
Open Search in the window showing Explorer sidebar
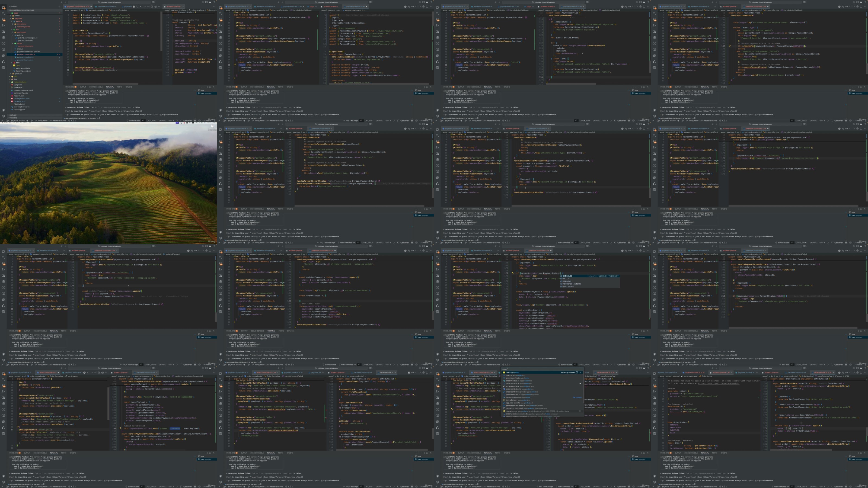coord(3,13)
